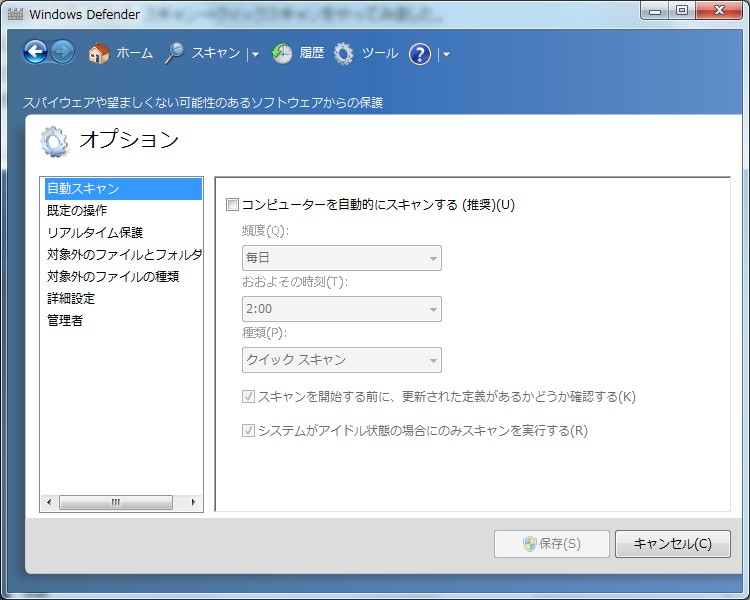Click the キャンセル(C) cancel button
The width and height of the screenshot is (750, 600).
672,544
